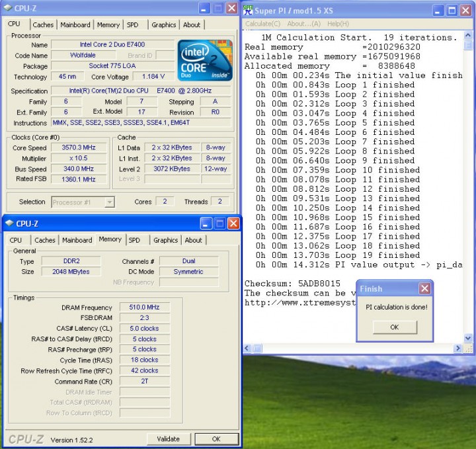Maximize the Super PI window
This screenshot has height=449, width=476.
pos(452,10)
